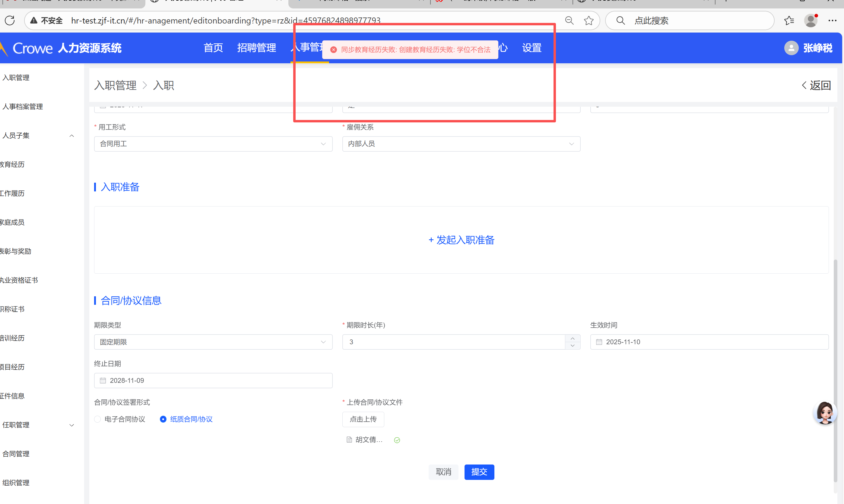Open the browser favorites list icon
Image resolution: width=844 pixels, height=504 pixels.
tap(789, 20)
